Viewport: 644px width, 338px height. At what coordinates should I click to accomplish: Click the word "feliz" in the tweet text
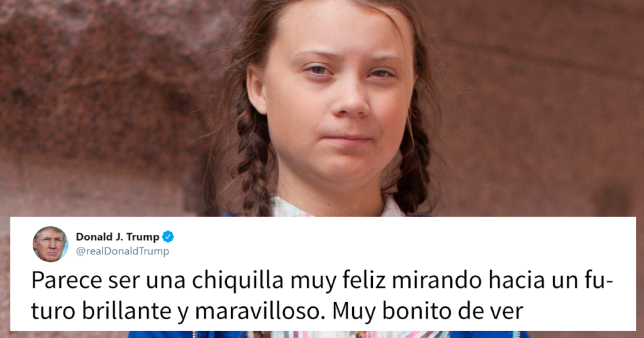point(365,281)
